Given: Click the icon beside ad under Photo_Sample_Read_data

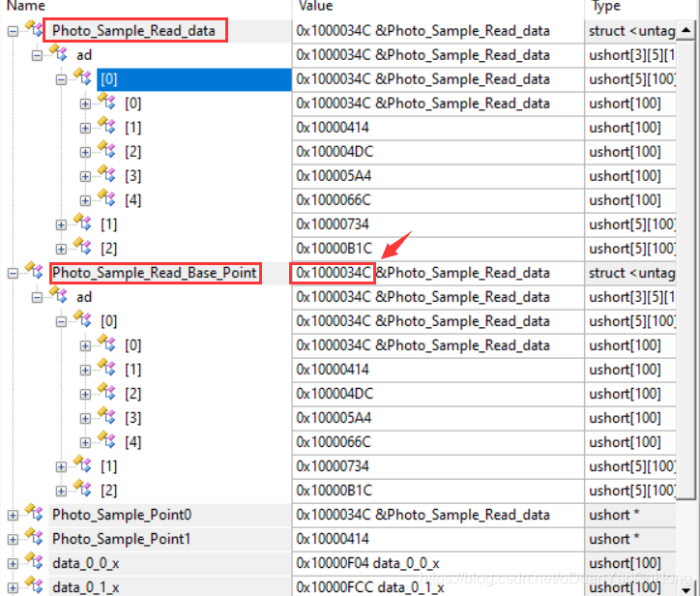Looking at the screenshot, I should point(58,53).
